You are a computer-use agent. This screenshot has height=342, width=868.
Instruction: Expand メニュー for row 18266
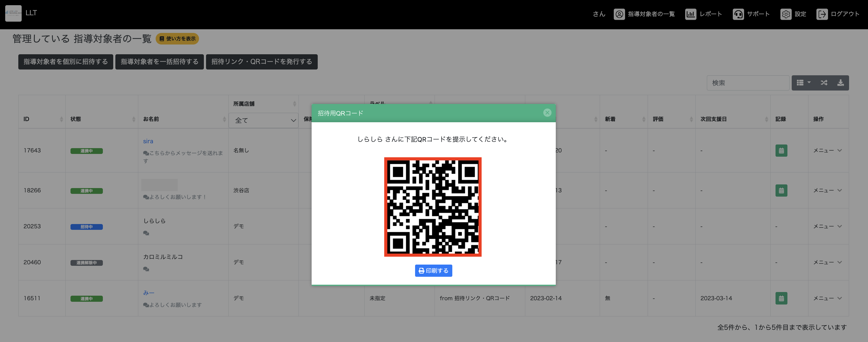(828, 191)
